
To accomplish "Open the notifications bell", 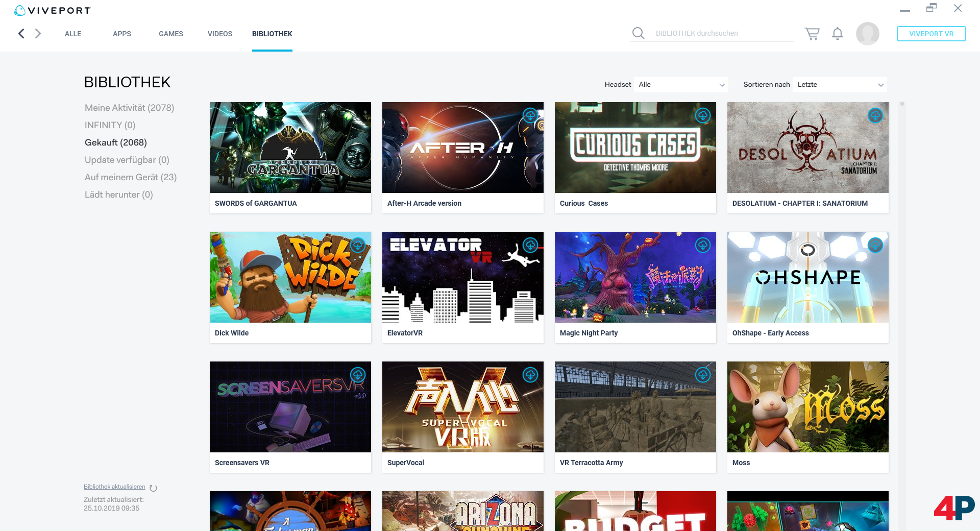I will coord(837,34).
